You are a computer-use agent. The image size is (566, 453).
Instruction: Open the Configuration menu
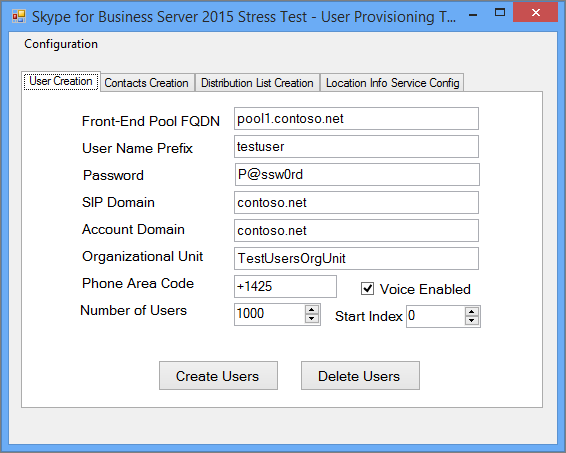[61, 44]
